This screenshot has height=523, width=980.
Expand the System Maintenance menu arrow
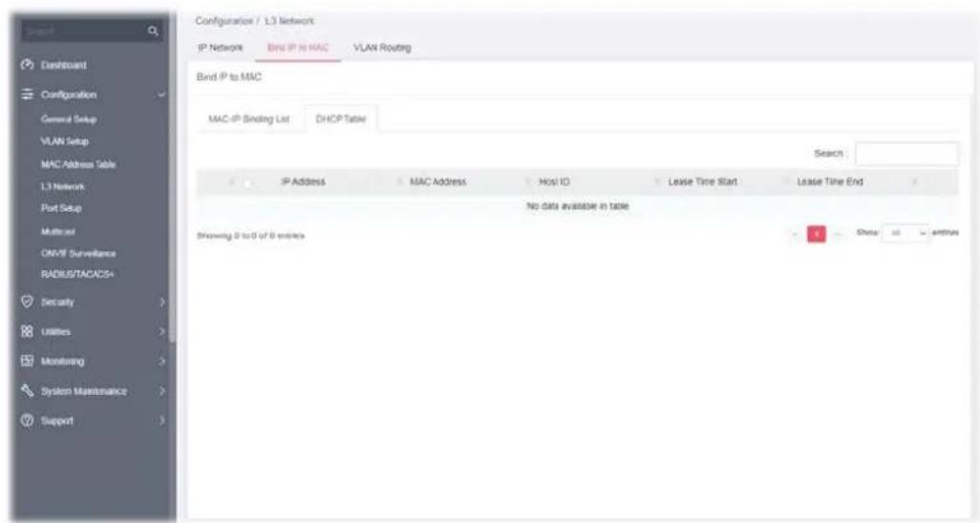point(161,391)
